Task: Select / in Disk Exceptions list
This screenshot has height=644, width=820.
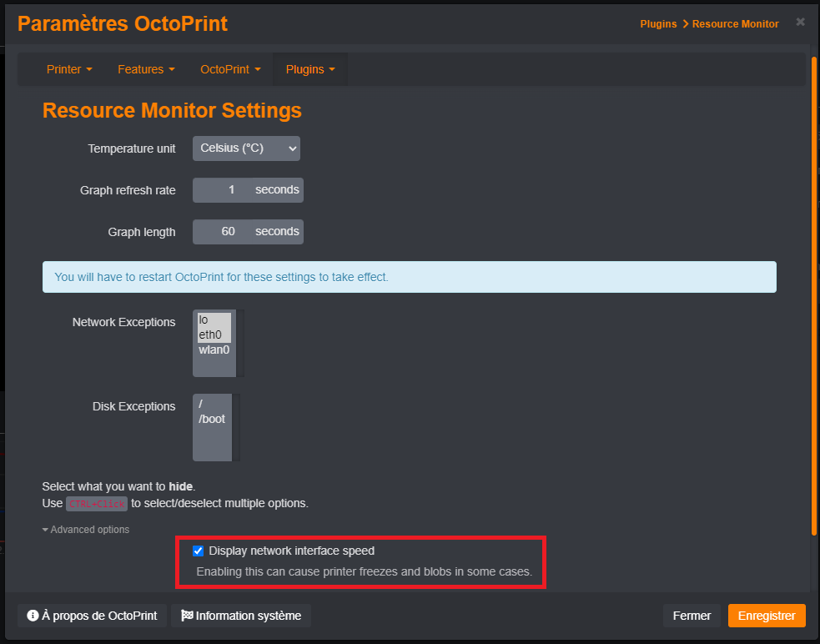Action: (212, 404)
